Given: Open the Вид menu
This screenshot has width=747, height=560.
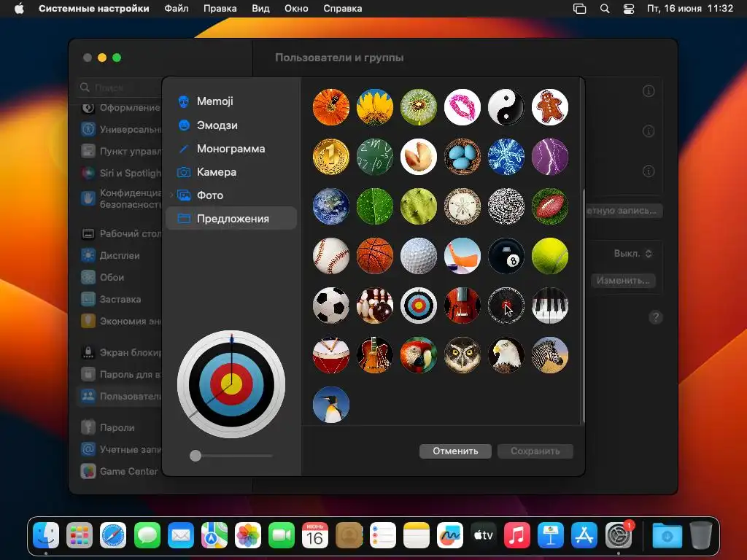Looking at the screenshot, I should click(x=260, y=9).
